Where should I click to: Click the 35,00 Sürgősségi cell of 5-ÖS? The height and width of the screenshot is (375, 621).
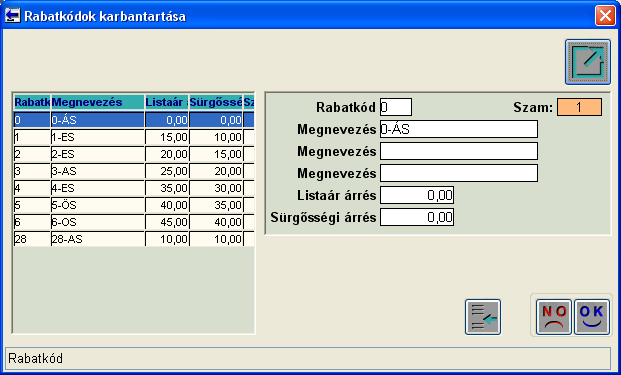click(216, 206)
